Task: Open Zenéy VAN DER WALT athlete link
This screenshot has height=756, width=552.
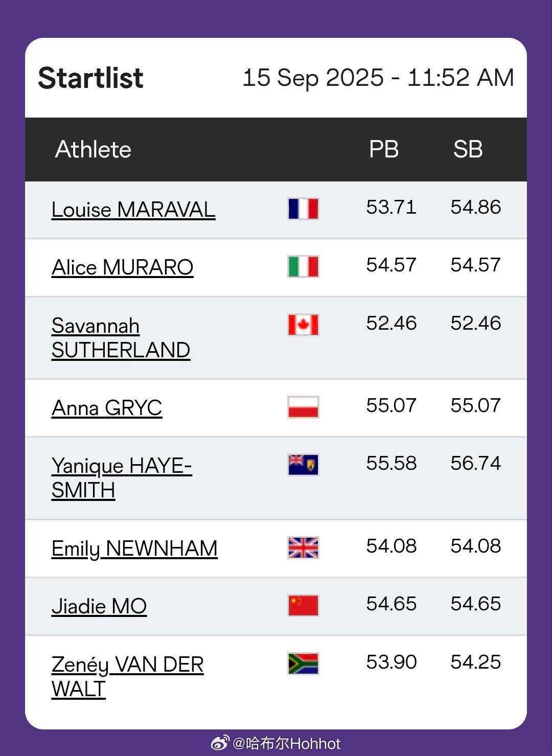Action: [x=128, y=677]
